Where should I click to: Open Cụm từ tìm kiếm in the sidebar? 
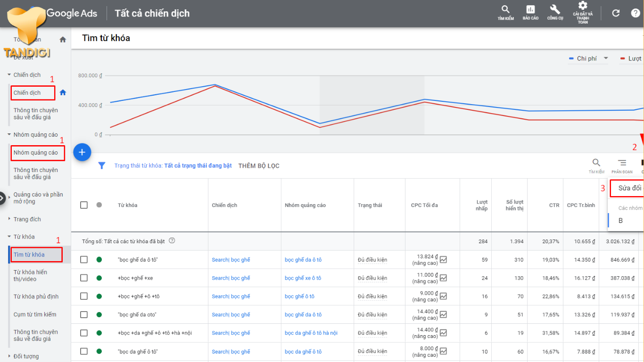35,314
